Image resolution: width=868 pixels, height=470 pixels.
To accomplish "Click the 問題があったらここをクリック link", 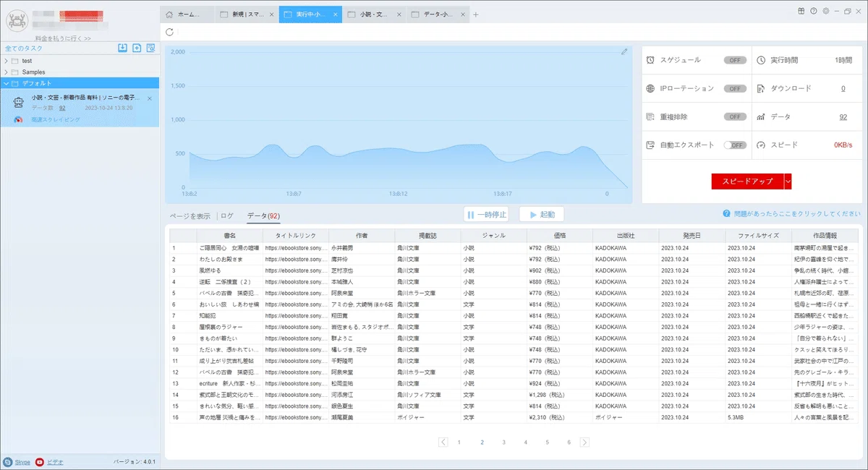I will point(796,214).
